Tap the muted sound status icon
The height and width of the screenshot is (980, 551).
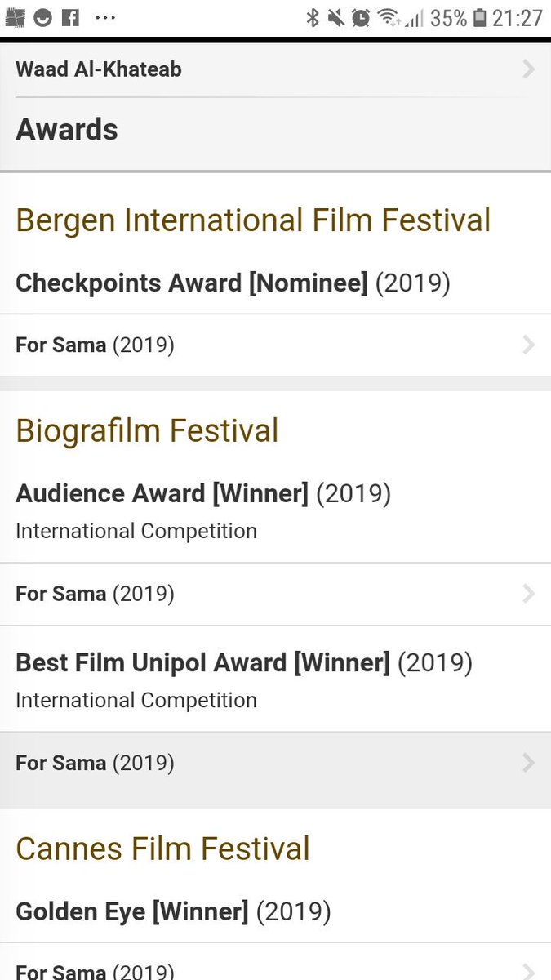[x=335, y=18]
